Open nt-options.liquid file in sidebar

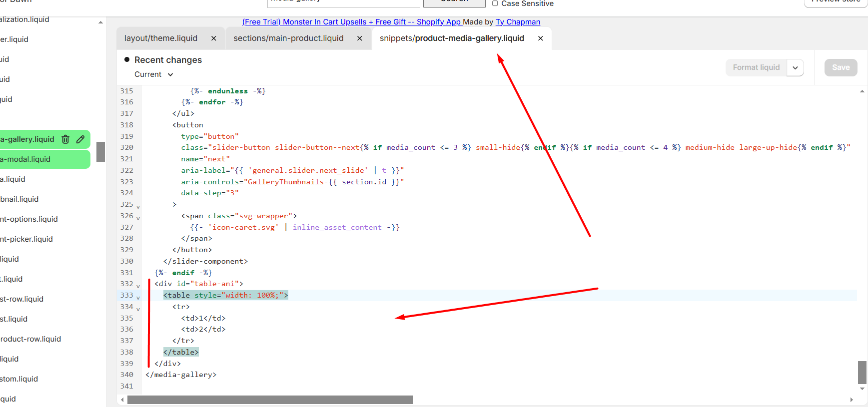coord(29,219)
